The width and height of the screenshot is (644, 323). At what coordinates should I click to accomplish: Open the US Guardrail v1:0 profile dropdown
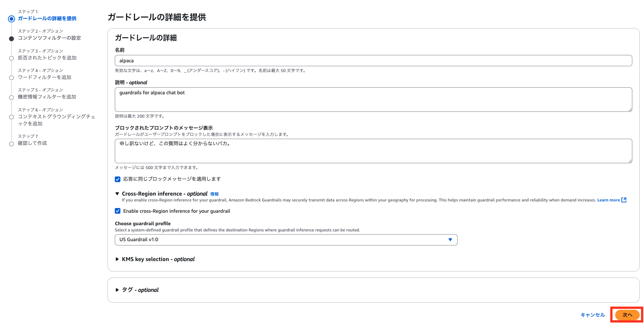pyautogui.click(x=286, y=240)
